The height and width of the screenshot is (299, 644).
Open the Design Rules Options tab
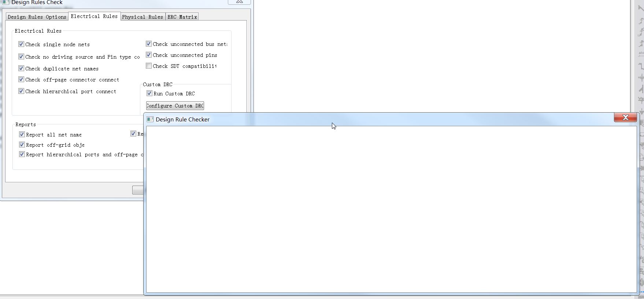pyautogui.click(x=37, y=17)
